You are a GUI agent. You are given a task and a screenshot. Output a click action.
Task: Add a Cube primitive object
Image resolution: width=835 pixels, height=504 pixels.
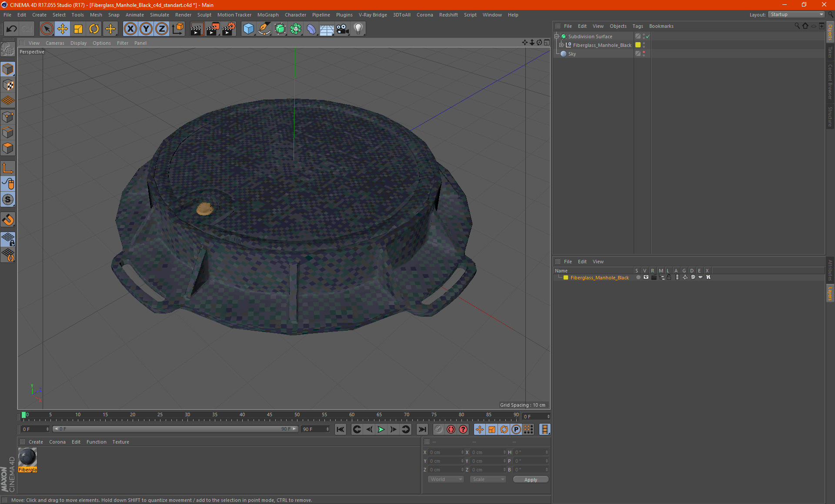tap(248, 29)
